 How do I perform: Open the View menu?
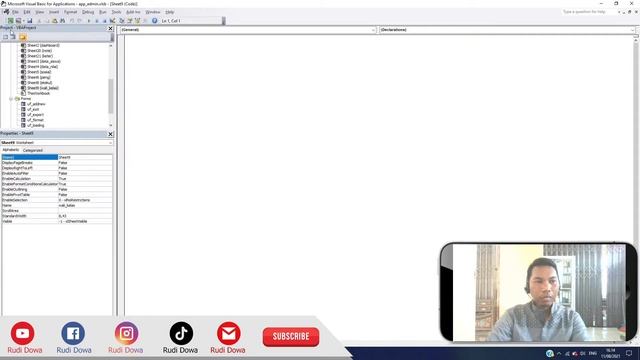pyautogui.click(x=40, y=12)
